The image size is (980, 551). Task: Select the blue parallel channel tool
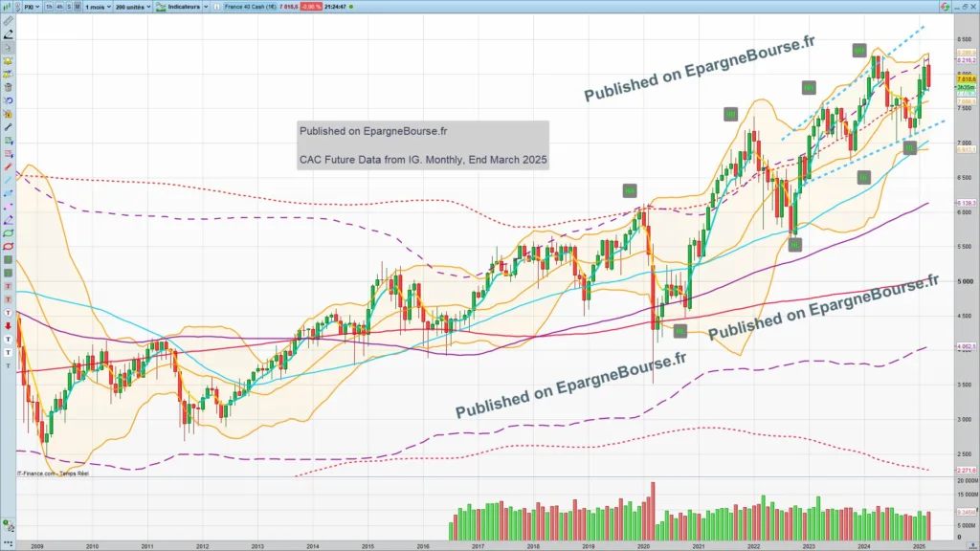point(8,193)
